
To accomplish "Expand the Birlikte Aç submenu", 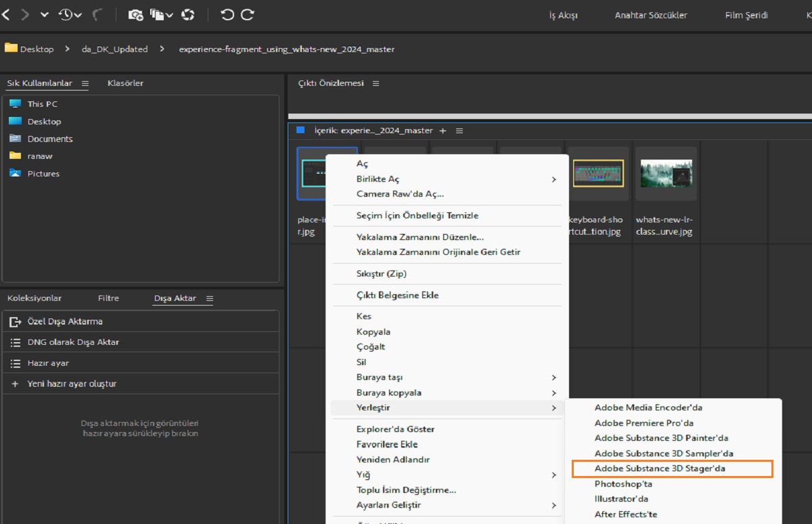I will click(447, 179).
